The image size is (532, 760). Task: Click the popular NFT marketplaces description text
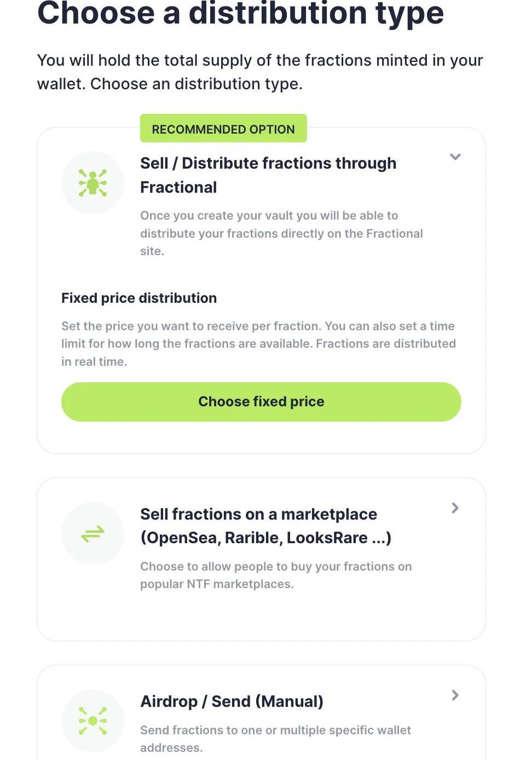pos(276,575)
